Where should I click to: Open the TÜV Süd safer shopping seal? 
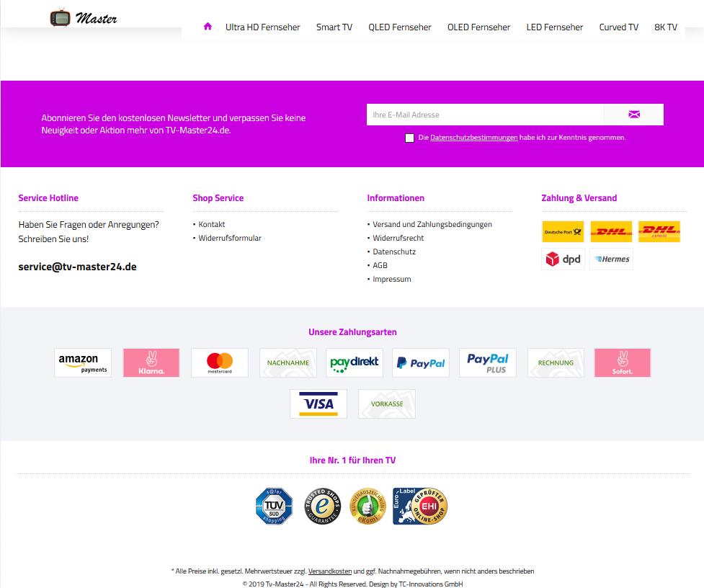point(274,506)
